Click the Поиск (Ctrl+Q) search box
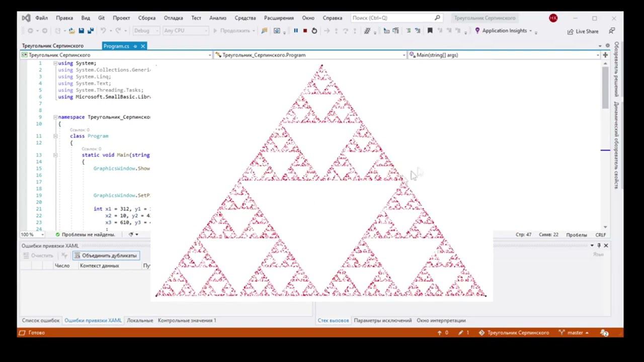The width and height of the screenshot is (644, 362). click(x=396, y=18)
